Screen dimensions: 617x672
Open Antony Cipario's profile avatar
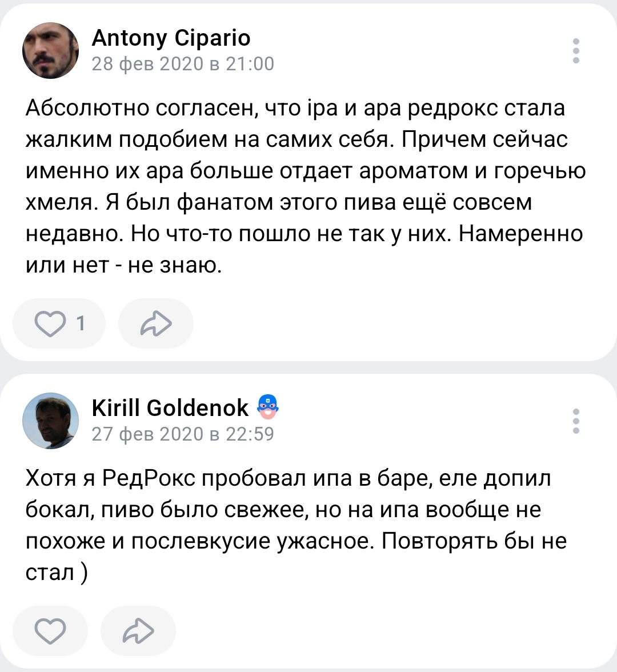(50, 51)
